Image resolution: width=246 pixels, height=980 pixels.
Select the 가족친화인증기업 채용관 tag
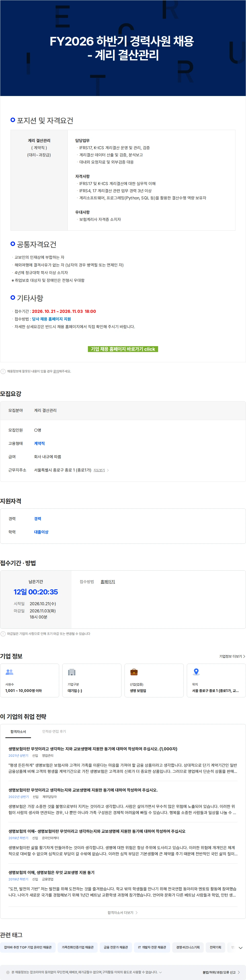click(x=78, y=947)
